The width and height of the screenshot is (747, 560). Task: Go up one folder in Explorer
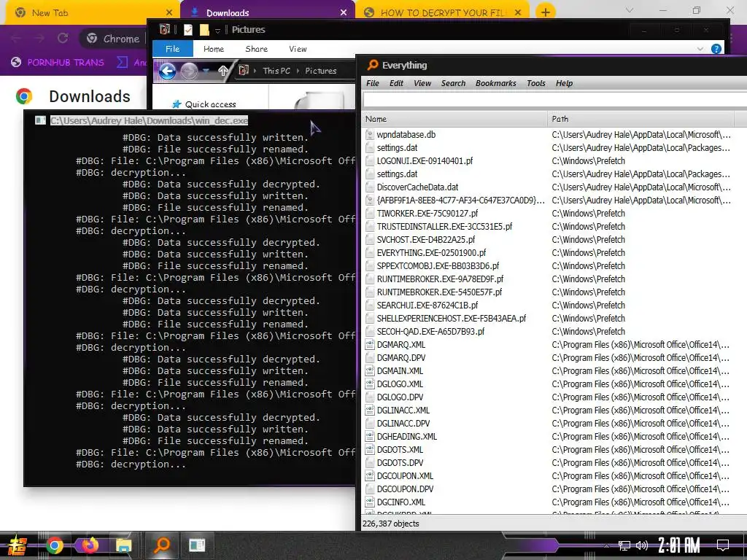(223, 71)
